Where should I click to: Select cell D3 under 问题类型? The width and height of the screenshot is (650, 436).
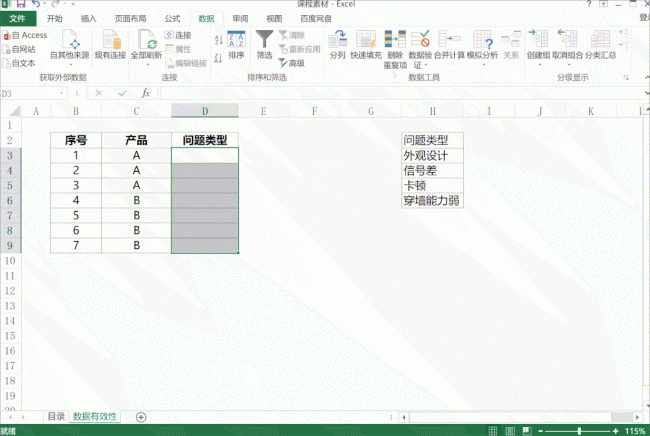205,155
